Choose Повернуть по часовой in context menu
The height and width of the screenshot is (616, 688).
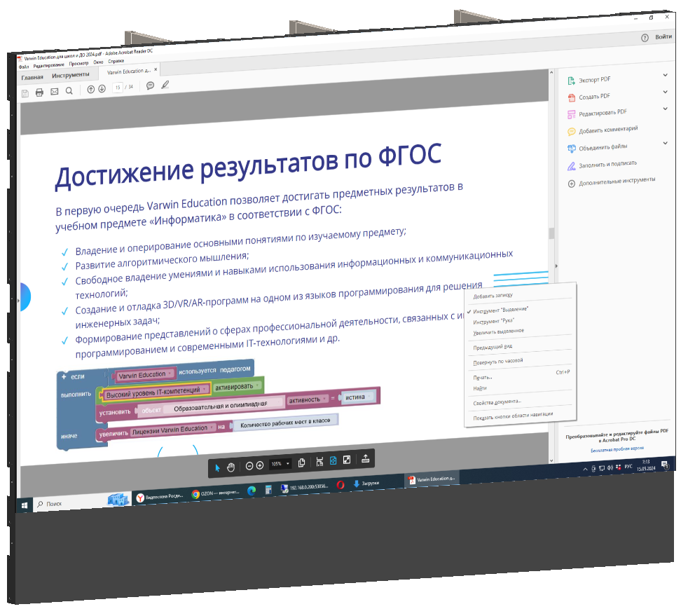[x=498, y=362]
